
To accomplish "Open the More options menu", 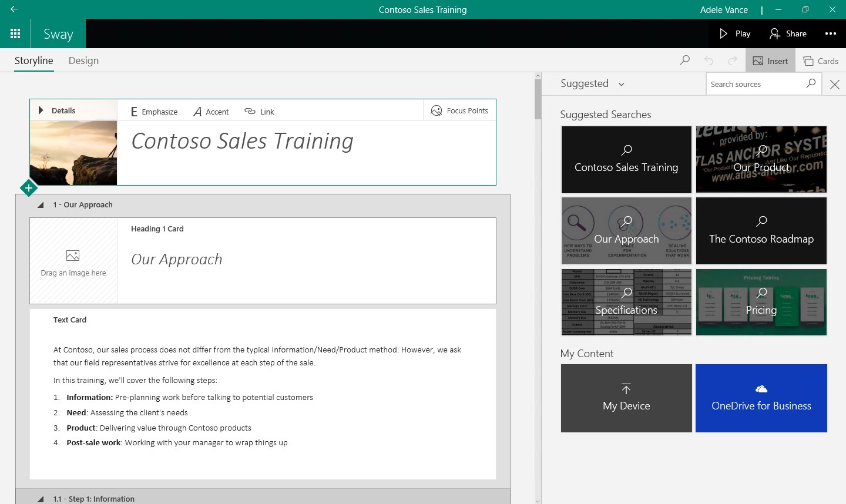I will click(x=830, y=33).
